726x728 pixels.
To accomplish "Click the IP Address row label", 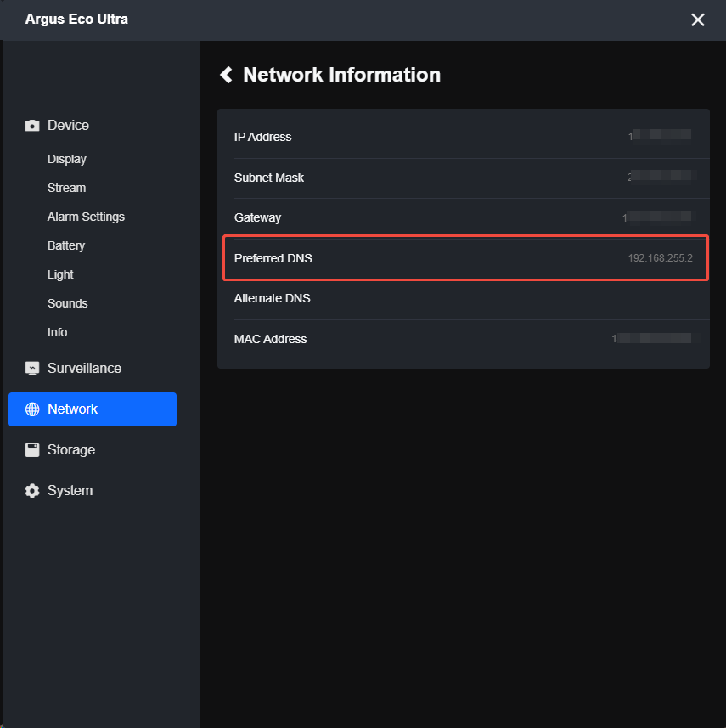I will (x=262, y=137).
